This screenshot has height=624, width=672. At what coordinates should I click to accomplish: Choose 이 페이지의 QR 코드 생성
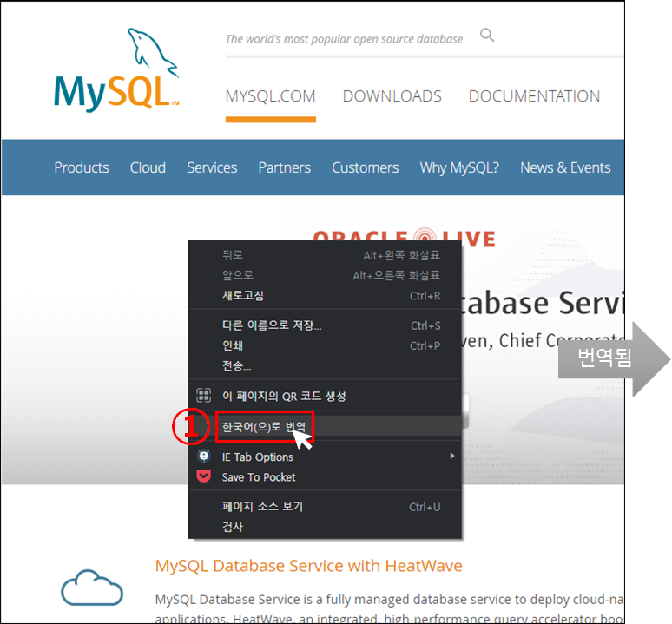point(325,396)
